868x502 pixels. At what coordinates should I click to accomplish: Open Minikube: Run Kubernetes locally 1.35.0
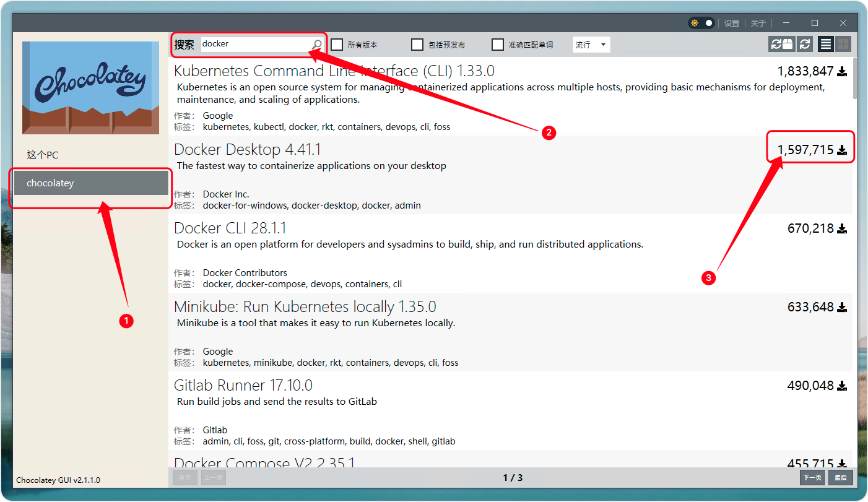pyautogui.click(x=305, y=306)
